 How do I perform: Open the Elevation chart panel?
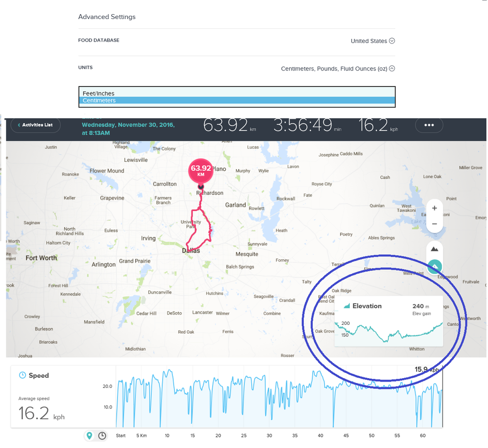tap(388, 321)
